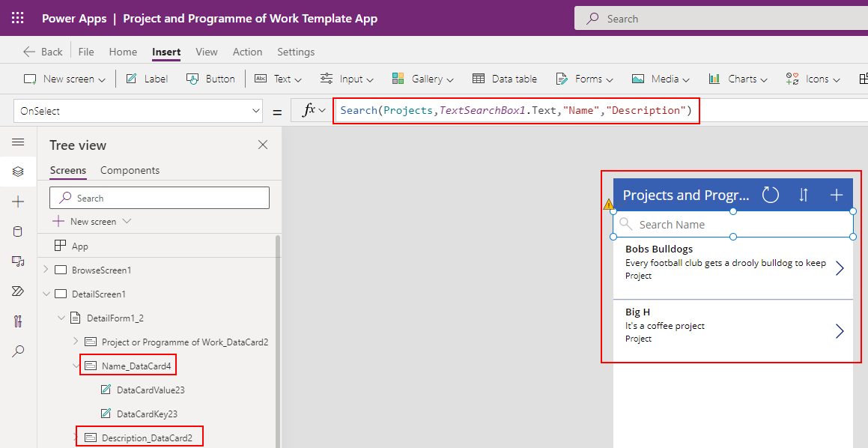Close the Tree view panel
The width and height of the screenshot is (868, 448).
pos(263,145)
